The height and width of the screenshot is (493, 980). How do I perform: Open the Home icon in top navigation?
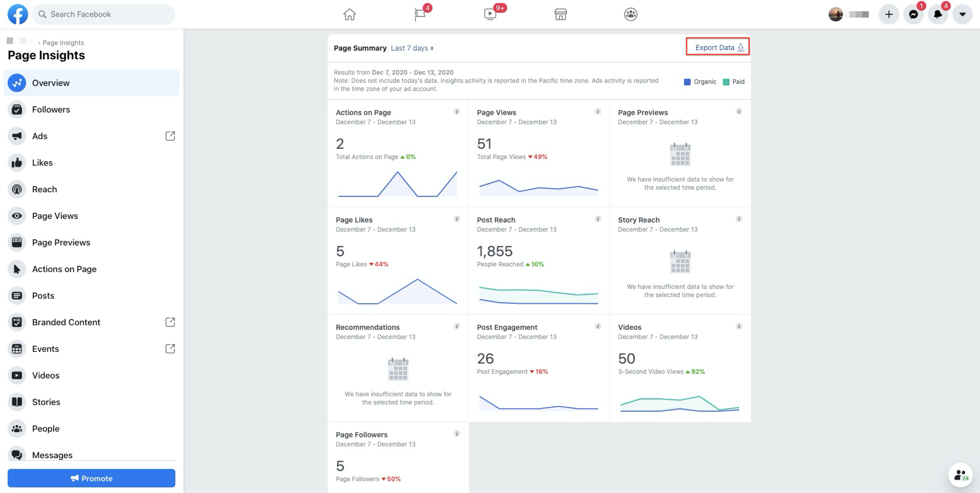tap(350, 14)
